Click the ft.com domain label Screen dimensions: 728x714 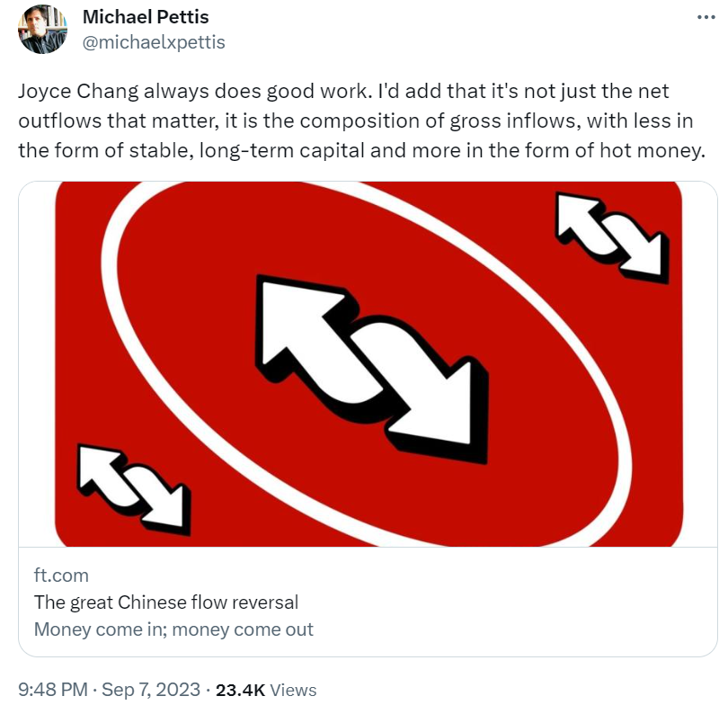61,576
